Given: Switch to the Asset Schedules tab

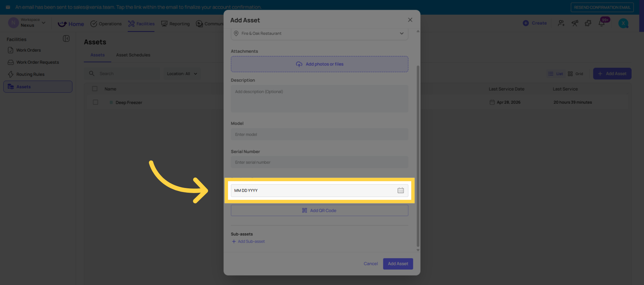Looking at the screenshot, I should [133, 55].
